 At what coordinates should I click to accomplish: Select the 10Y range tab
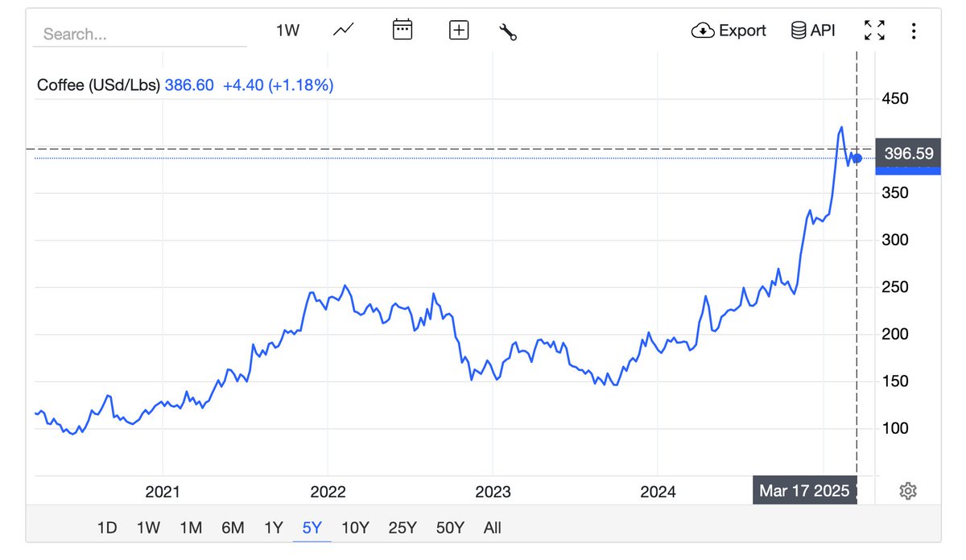[x=355, y=528]
